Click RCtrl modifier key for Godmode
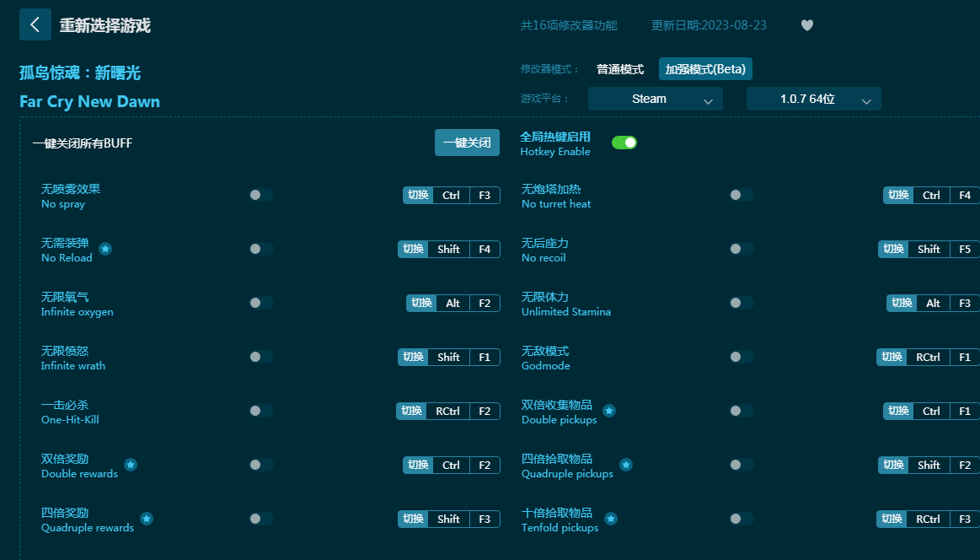The width and height of the screenshot is (980, 560). click(928, 357)
